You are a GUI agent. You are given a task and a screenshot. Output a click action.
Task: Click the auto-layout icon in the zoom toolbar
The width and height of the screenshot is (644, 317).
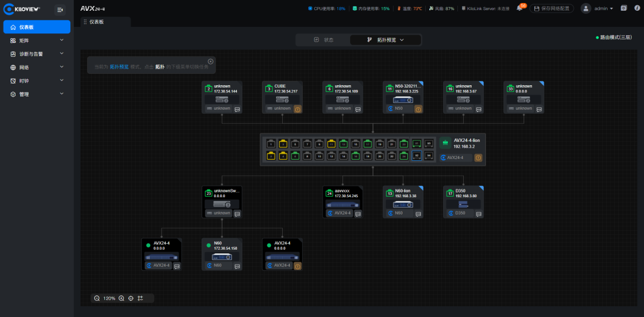(141, 299)
